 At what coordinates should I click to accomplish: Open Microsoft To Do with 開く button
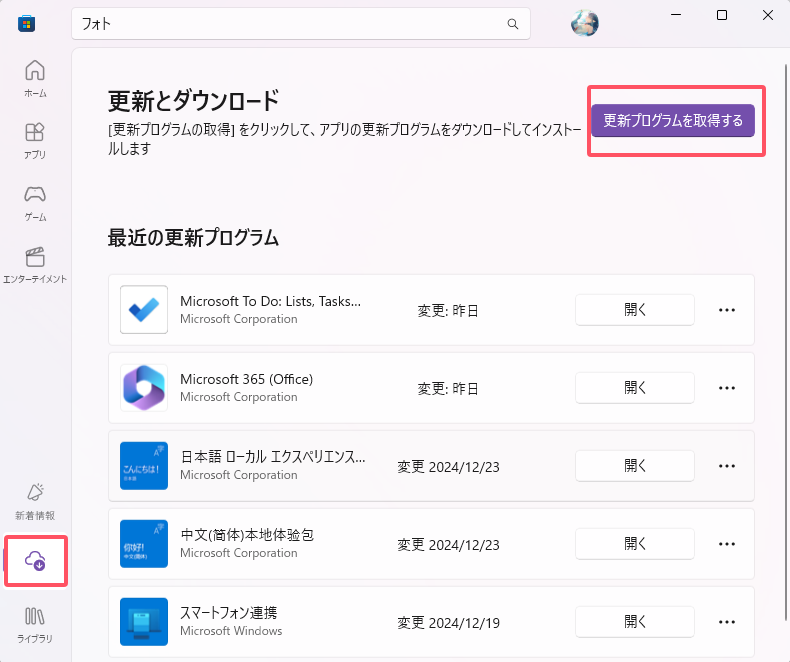point(634,310)
